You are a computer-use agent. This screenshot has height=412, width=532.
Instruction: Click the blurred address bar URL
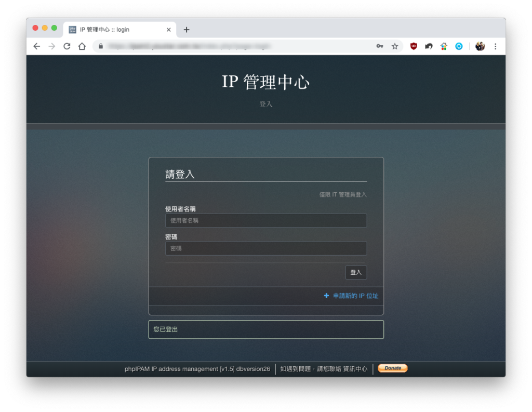(x=189, y=46)
